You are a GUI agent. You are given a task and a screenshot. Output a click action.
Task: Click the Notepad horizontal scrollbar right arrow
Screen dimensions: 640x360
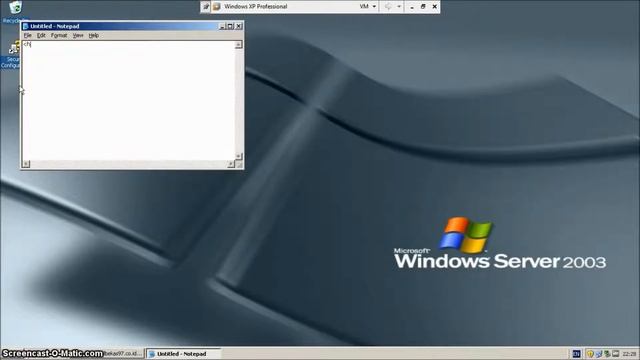(231, 164)
